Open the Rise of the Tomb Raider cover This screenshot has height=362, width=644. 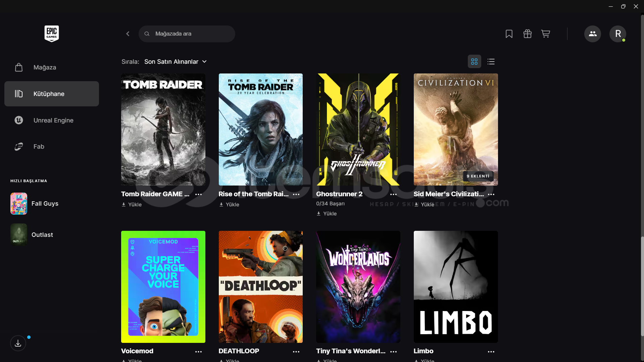pyautogui.click(x=261, y=130)
